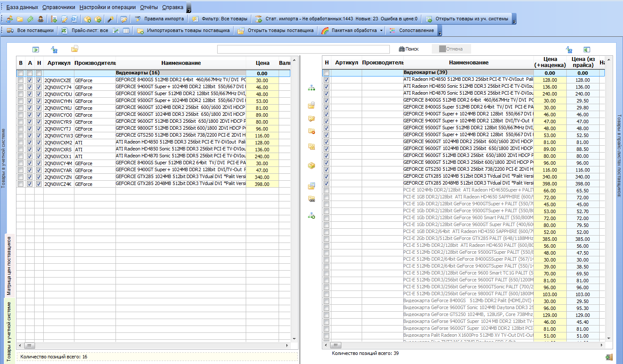
Task: Click the exit door icon at bottom right
Action: point(609,358)
